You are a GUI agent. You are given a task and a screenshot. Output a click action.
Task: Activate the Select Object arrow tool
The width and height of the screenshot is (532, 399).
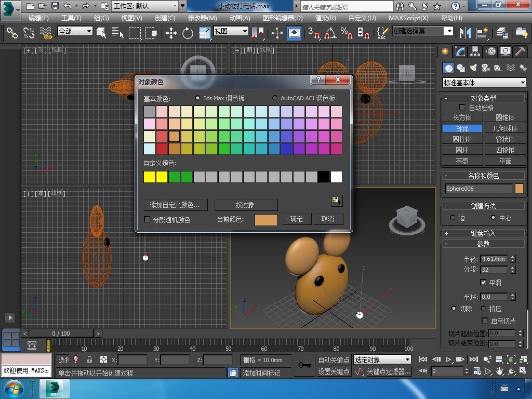(x=101, y=33)
